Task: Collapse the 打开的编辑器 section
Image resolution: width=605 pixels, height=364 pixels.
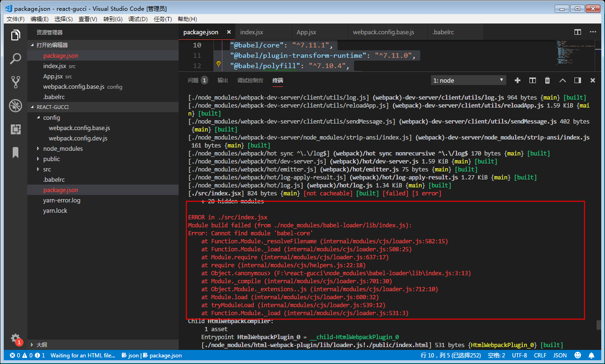Action: click(x=103, y=45)
